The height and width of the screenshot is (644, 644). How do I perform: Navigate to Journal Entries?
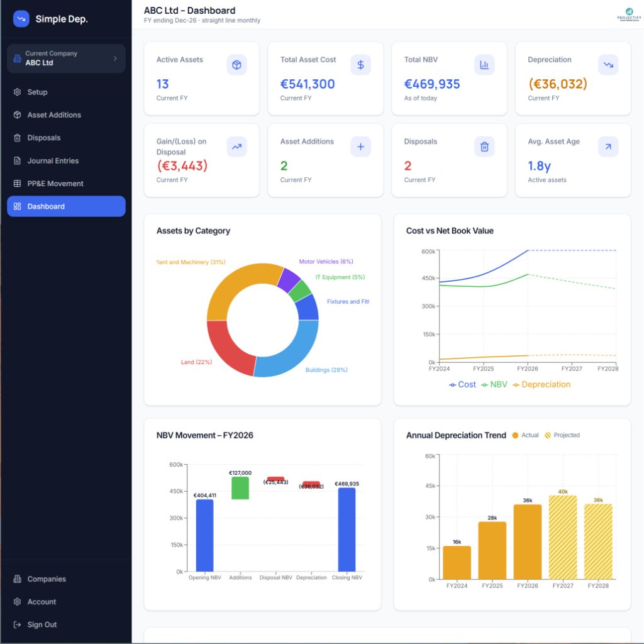pos(66,160)
